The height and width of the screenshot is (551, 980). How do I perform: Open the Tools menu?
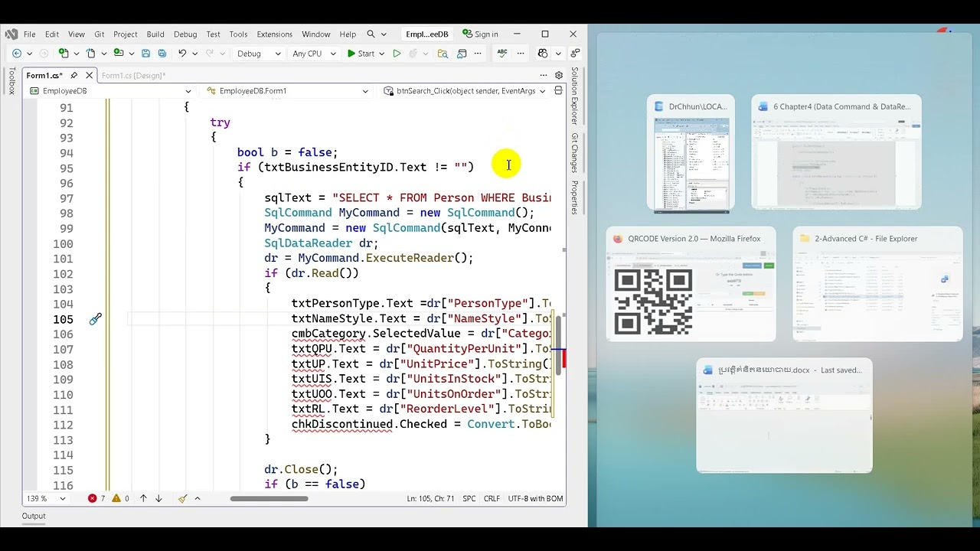238,34
